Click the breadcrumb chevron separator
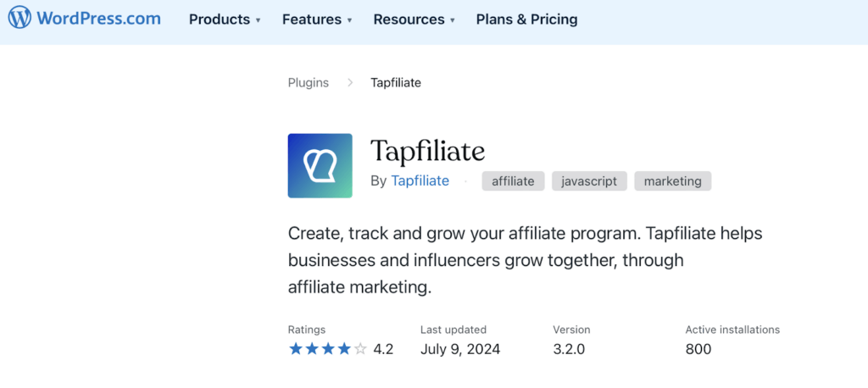The height and width of the screenshot is (388, 868). click(x=349, y=83)
